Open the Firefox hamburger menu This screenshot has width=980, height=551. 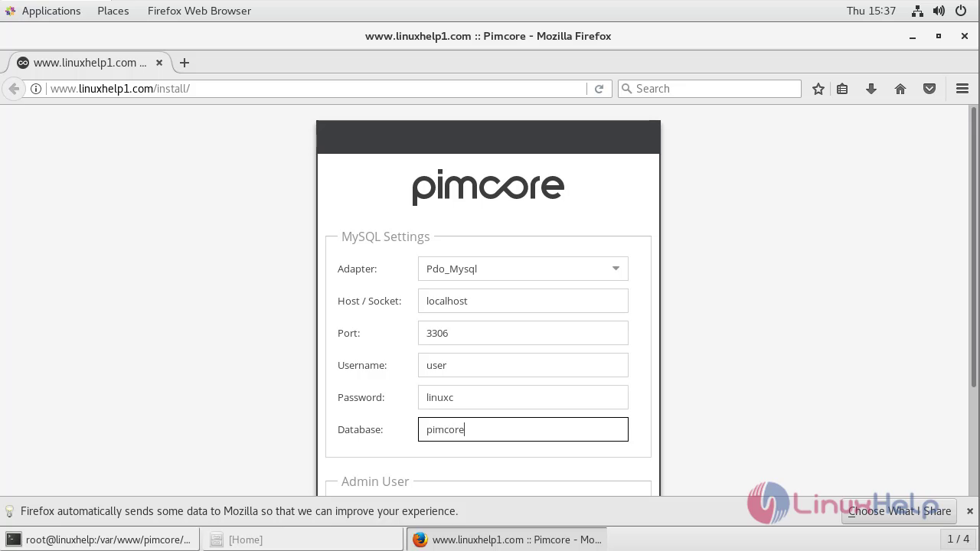962,89
